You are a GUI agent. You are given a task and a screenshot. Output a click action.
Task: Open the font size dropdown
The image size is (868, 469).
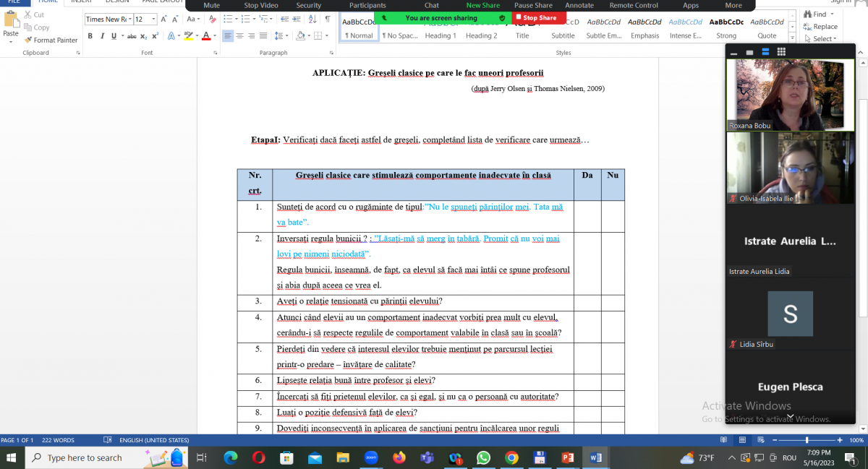coord(154,20)
